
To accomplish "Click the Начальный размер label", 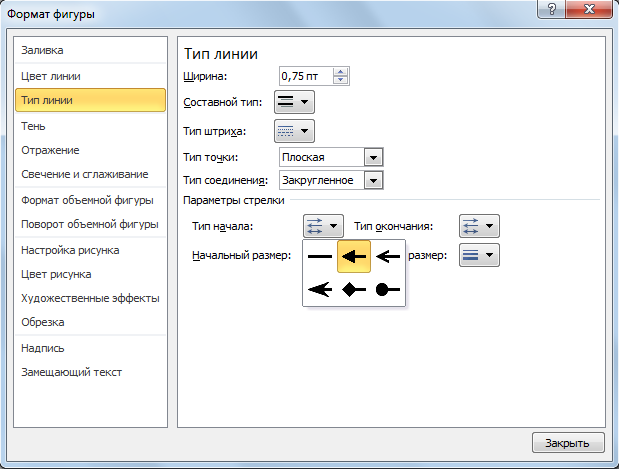I will pyautogui.click(x=241, y=255).
